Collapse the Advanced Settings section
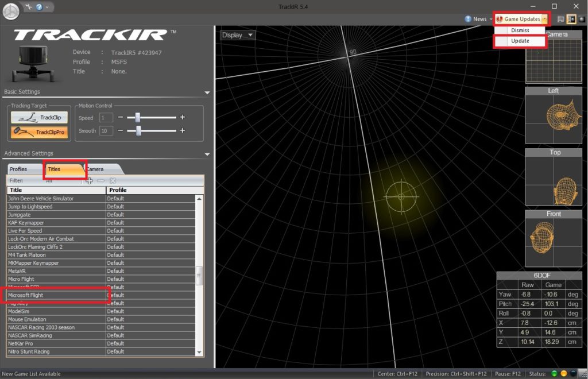Image resolution: width=588 pixels, height=379 pixels. (207, 154)
